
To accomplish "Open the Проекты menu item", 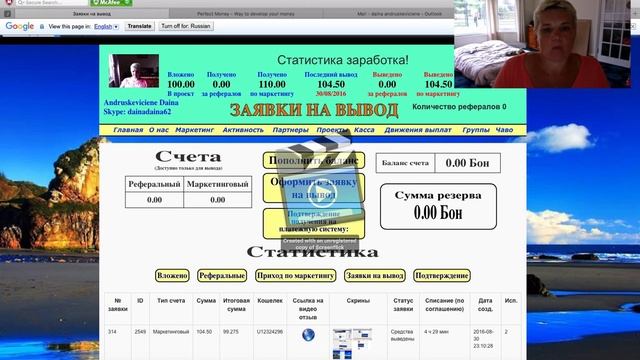I will [x=331, y=130].
